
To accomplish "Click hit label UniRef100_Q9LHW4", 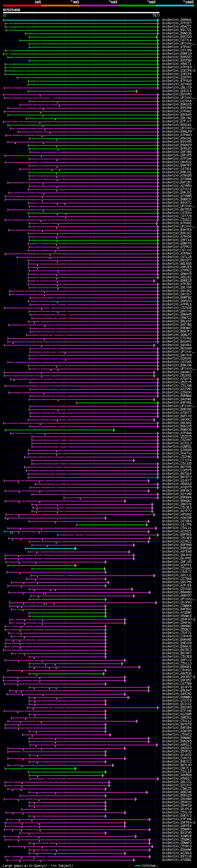I will [176, 799].
